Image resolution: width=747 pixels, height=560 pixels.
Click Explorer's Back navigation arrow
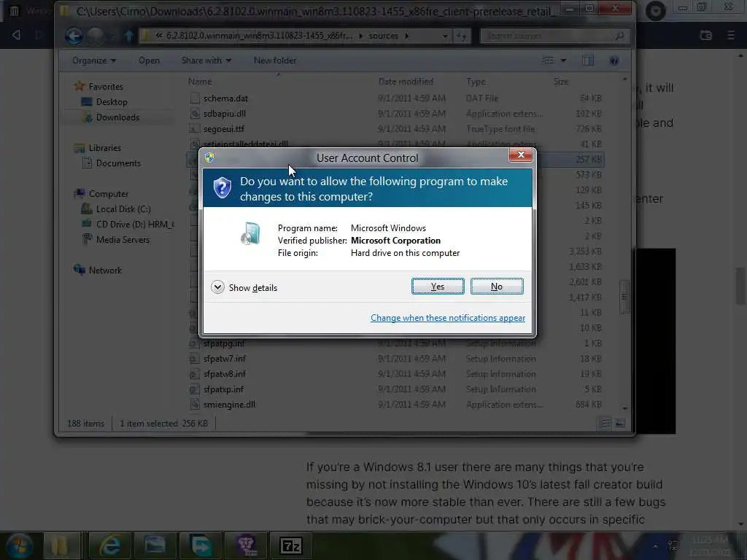click(x=74, y=36)
